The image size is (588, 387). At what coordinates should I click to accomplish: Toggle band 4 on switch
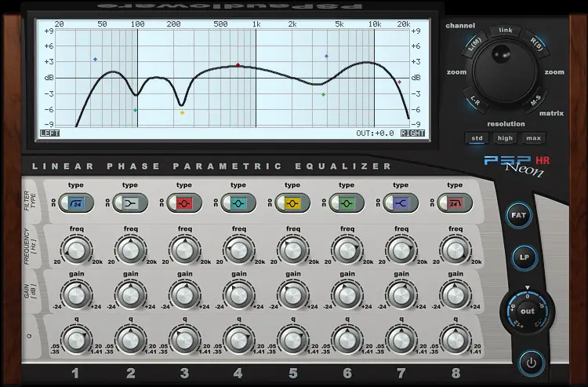(226, 203)
